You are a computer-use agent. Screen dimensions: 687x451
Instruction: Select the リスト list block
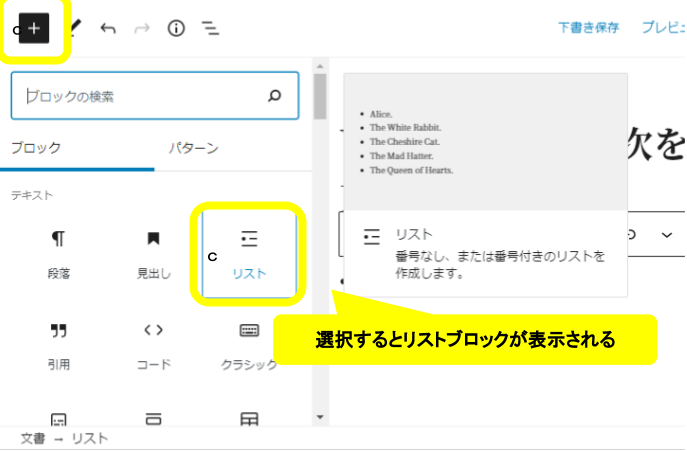(249, 254)
